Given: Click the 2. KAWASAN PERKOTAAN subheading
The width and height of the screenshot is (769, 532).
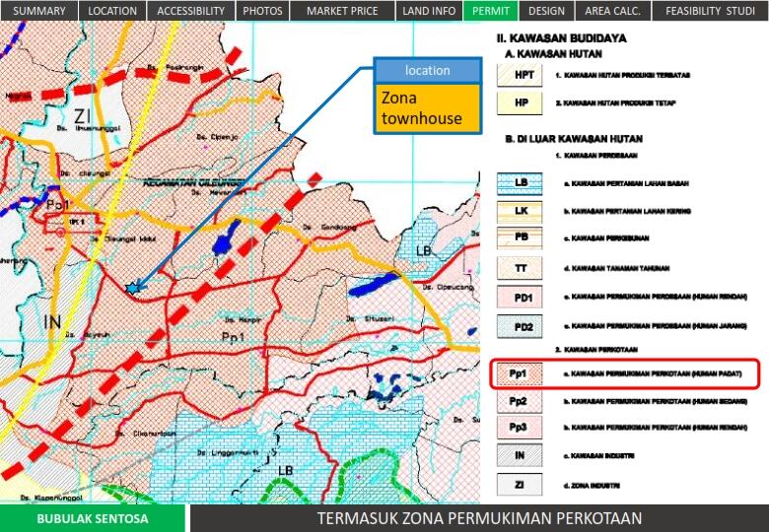Looking at the screenshot, I should [x=595, y=350].
